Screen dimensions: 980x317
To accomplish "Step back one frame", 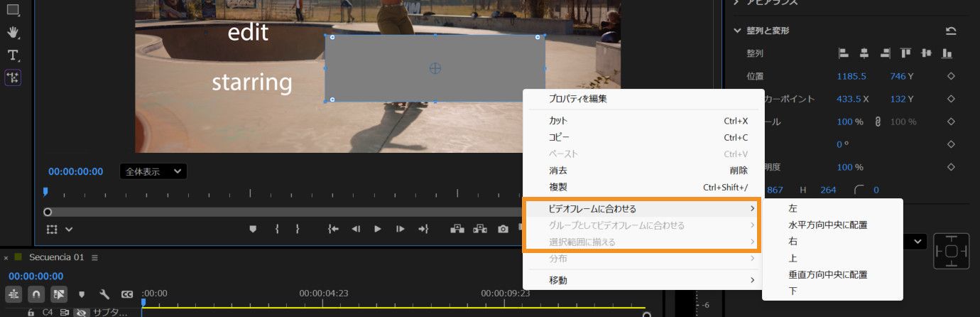I will [x=356, y=229].
